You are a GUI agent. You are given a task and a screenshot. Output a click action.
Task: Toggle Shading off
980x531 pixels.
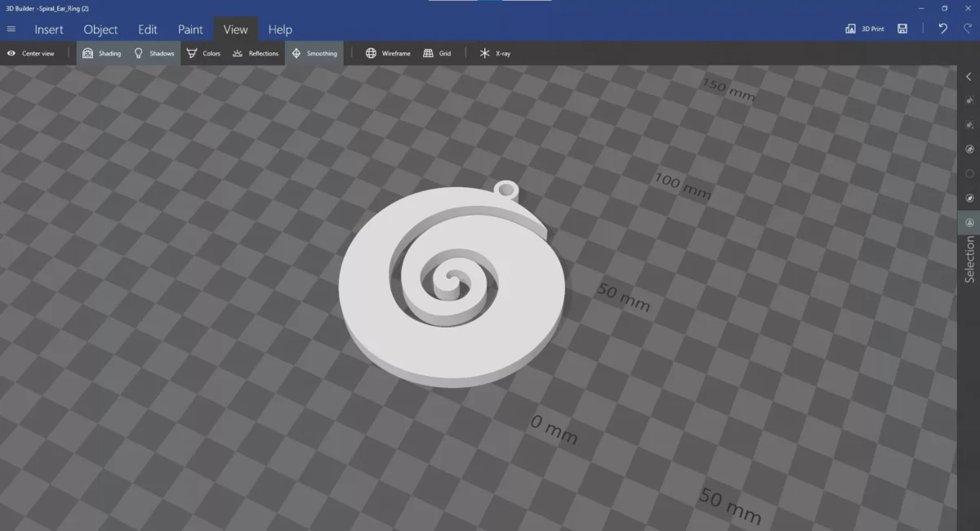[x=102, y=53]
